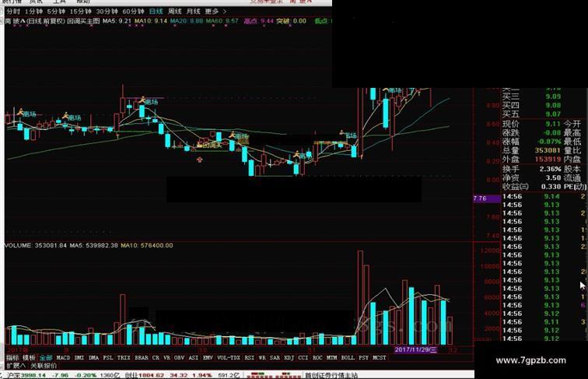This screenshot has width=588, height=379.
Task: Show the WR indicator
Action: [262, 358]
